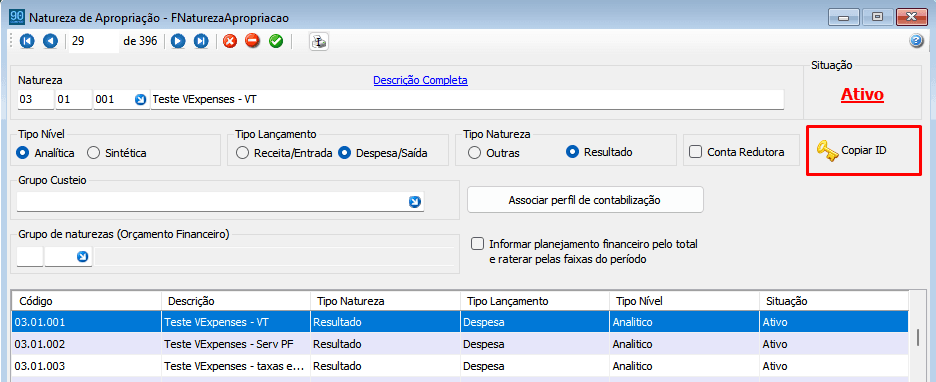936x382 pixels.
Task: Click the red X cancel icon
Action: [x=230, y=41]
